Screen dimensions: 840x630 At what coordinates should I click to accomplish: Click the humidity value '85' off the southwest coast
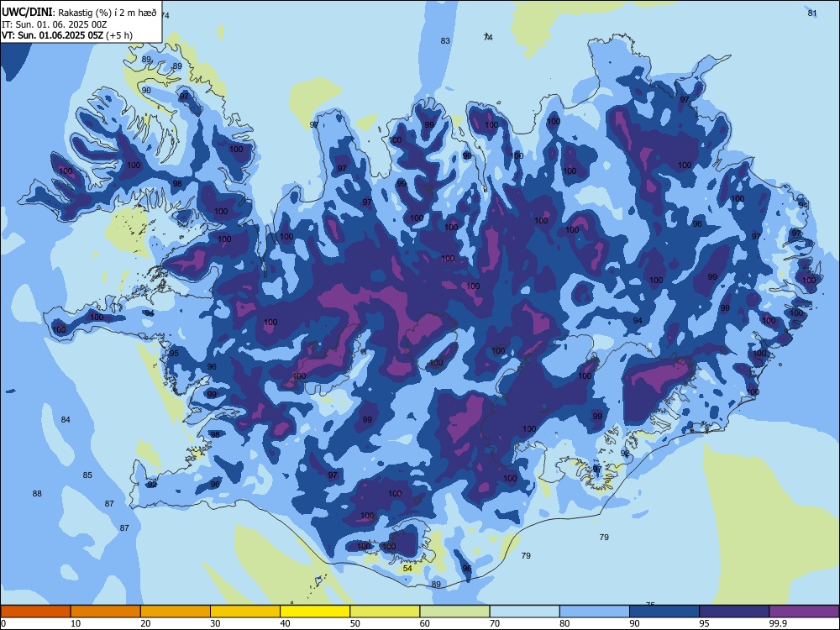tap(87, 475)
